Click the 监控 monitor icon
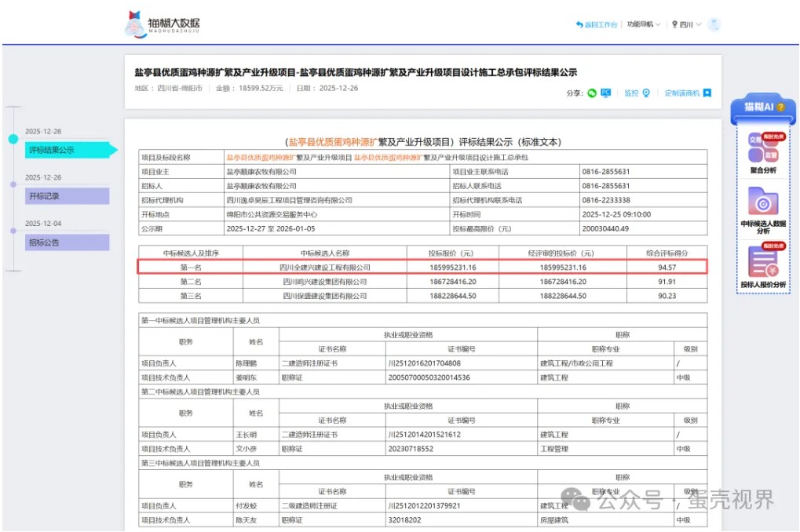800x532 pixels. tap(646, 93)
